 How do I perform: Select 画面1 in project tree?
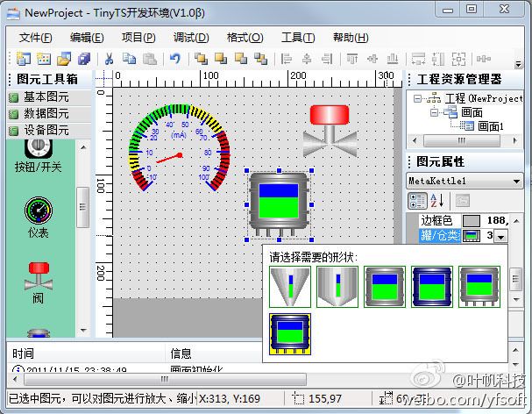tap(491, 126)
